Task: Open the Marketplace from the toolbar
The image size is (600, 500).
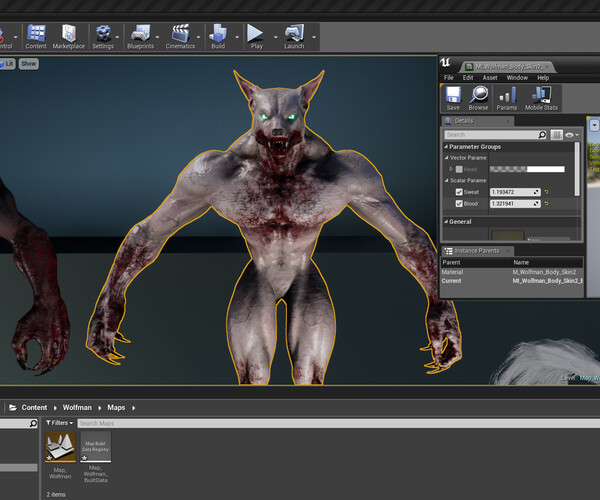Action: coord(69,37)
